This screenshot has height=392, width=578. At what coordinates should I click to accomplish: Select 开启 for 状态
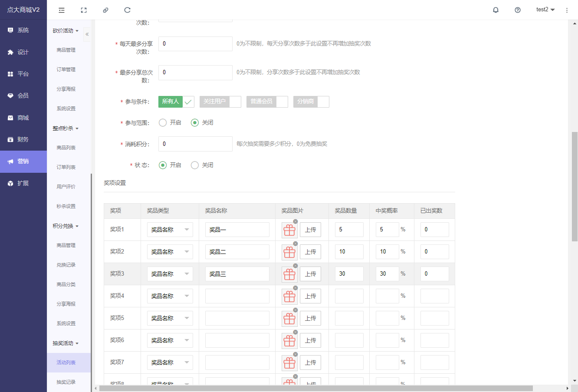pyautogui.click(x=170, y=165)
